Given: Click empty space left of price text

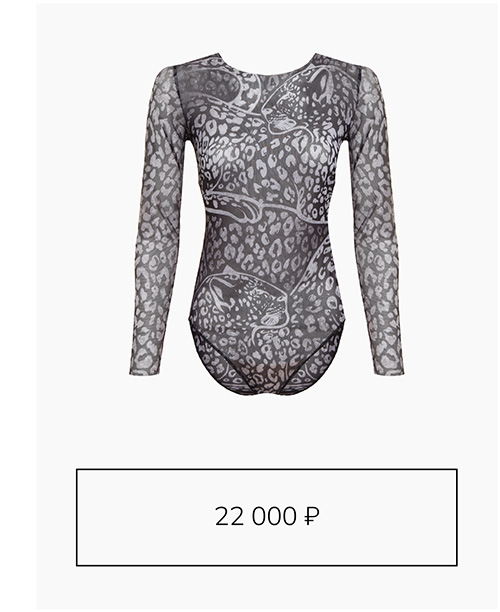Looking at the screenshot, I should pyautogui.click(x=144, y=517).
